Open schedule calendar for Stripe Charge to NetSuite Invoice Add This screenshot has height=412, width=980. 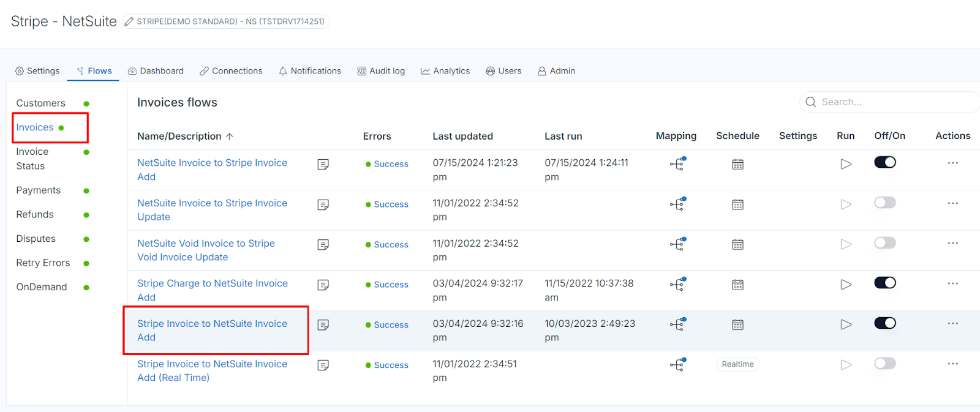737,285
